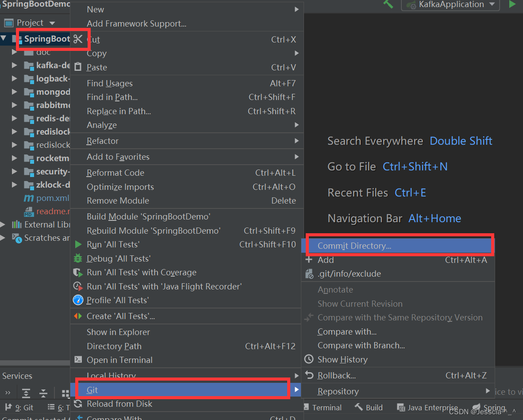Viewport: 523px width, 420px height.
Task: Click the Rollback undo arrow icon
Action: coord(309,375)
